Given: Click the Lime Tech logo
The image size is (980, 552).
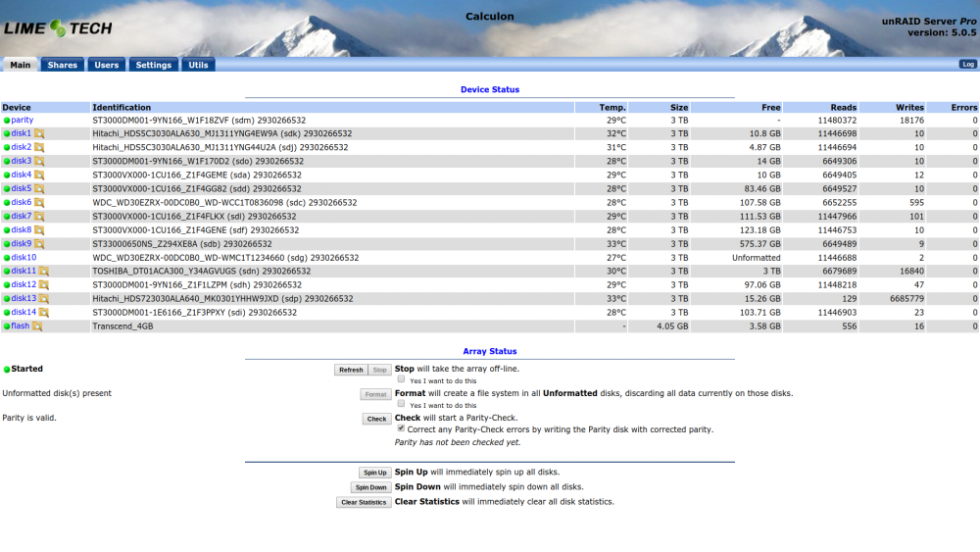Looking at the screenshot, I should 58,28.
